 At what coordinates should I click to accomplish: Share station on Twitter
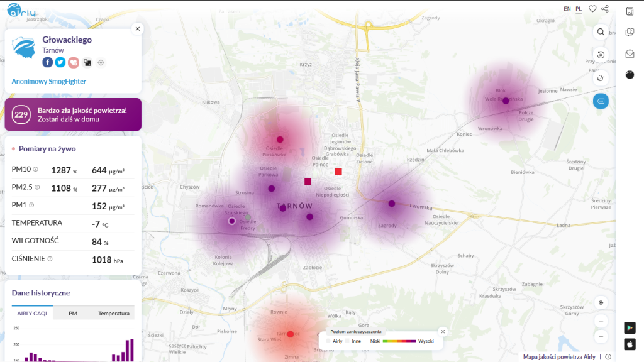[x=60, y=62]
